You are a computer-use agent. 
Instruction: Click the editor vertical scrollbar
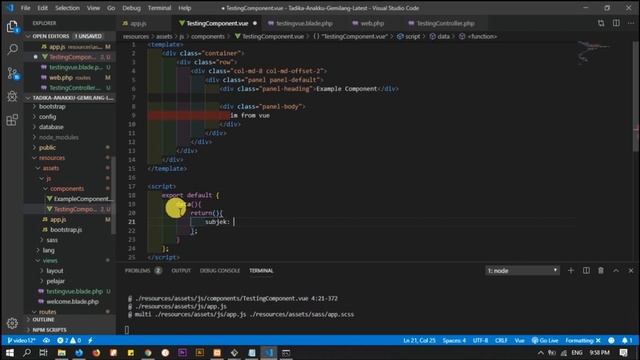636,97
